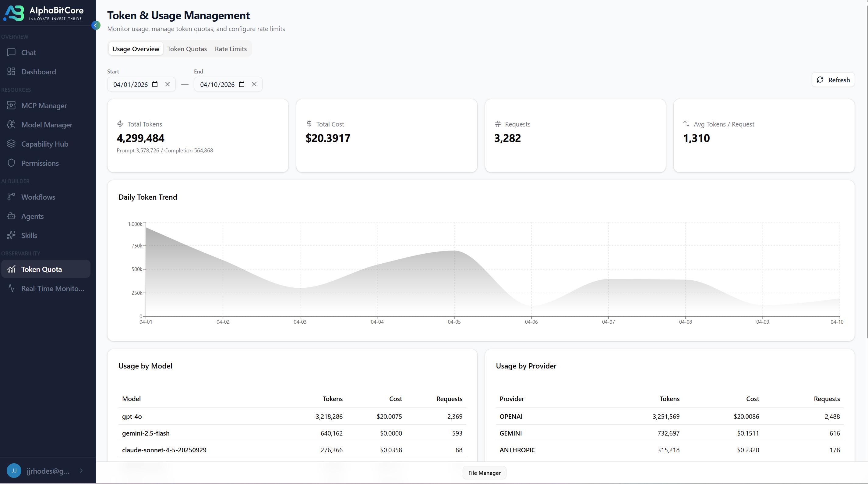Navigate to Agents robot icon
Image resolution: width=868 pixels, height=484 pixels.
(12, 216)
